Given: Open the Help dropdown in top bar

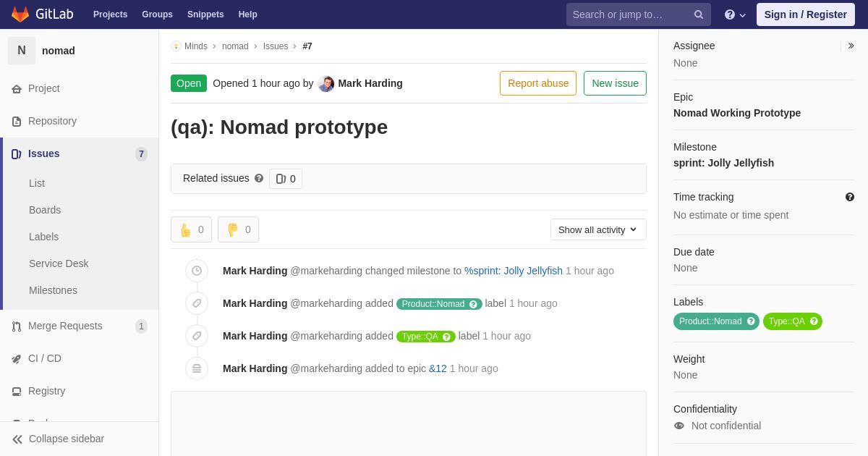Looking at the screenshot, I should tap(735, 14).
